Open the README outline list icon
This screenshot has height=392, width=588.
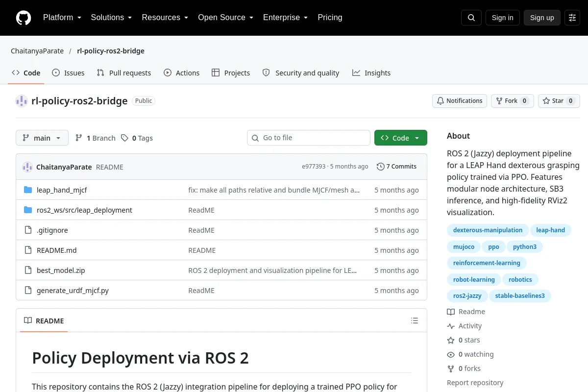pos(415,321)
